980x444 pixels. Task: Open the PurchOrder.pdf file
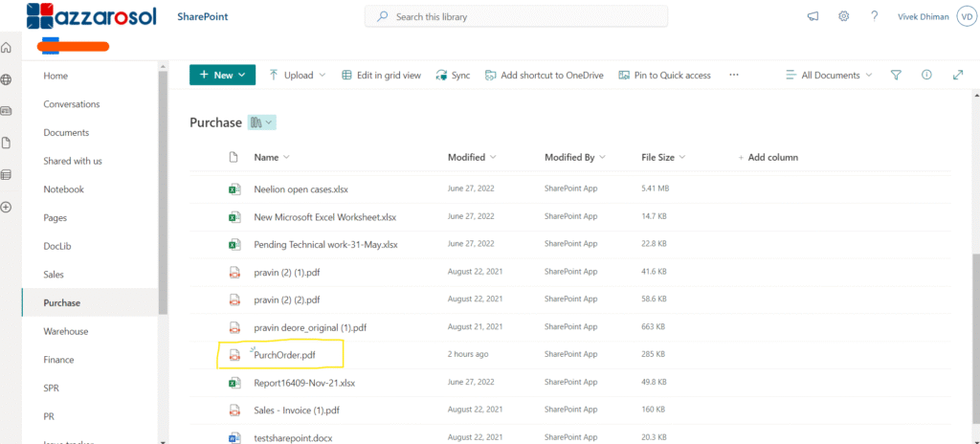[284, 355]
